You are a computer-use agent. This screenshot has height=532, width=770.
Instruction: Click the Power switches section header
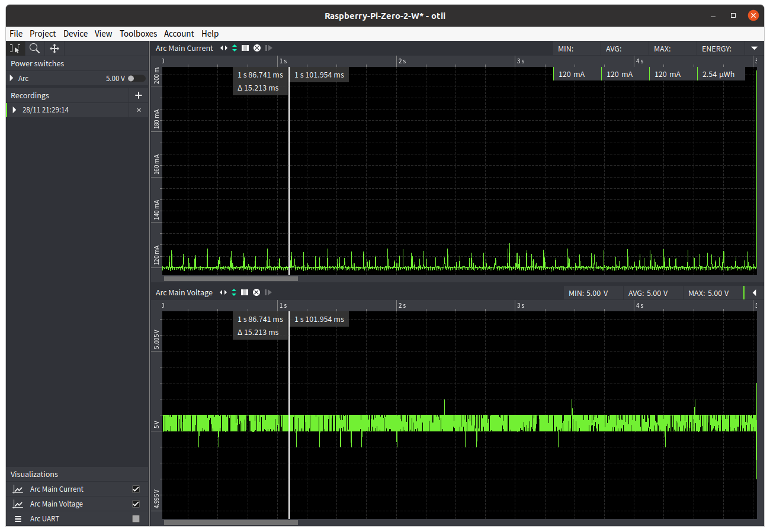tap(37, 63)
